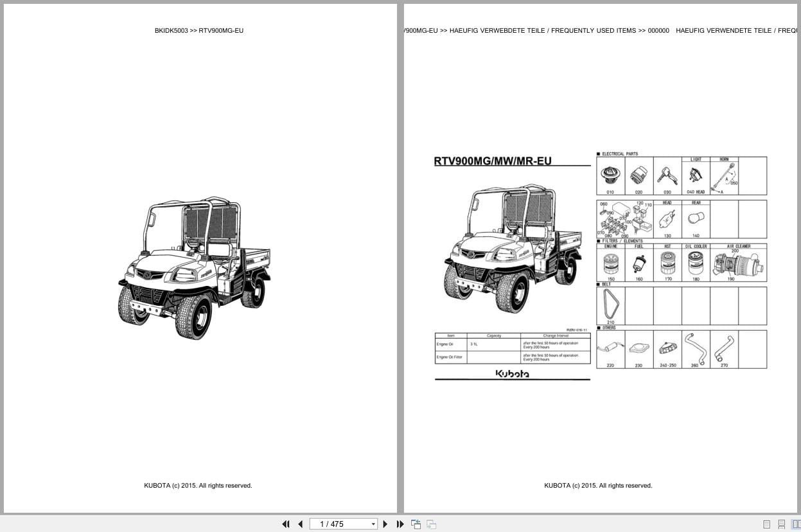Jump to the first page using the toolbar
This screenshot has height=532, width=801.
(x=286, y=524)
